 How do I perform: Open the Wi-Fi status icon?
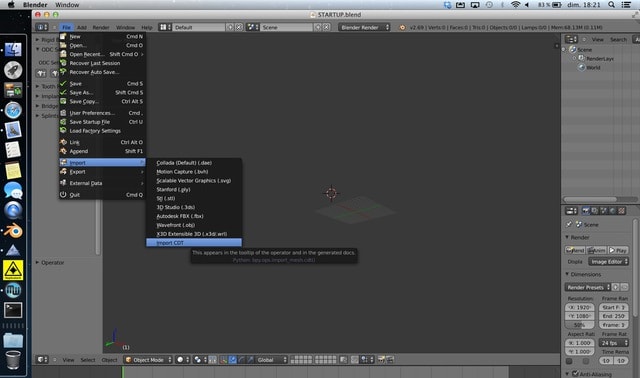coord(516,4)
